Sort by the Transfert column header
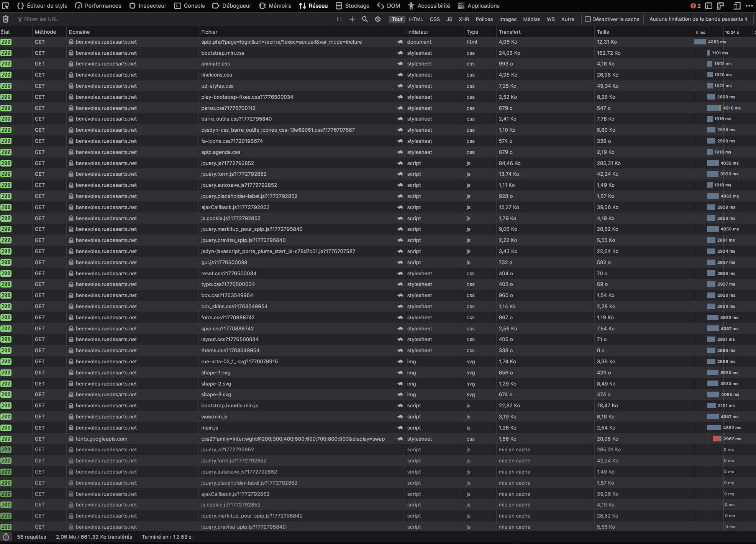756x544 pixels. tap(510, 32)
